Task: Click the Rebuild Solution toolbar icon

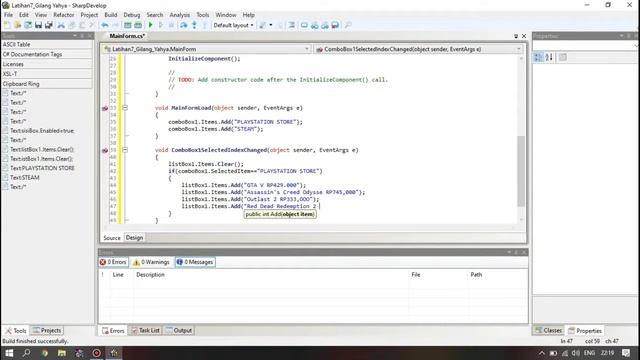Action: (138, 25)
